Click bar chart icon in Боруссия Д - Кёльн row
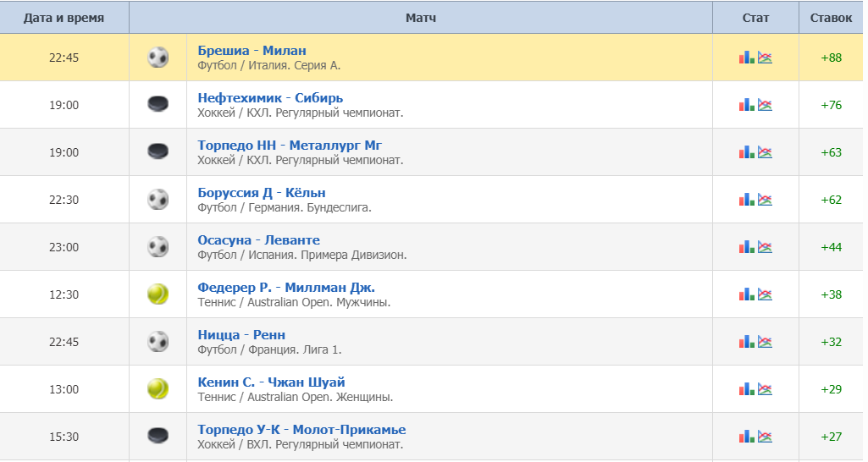 (746, 199)
